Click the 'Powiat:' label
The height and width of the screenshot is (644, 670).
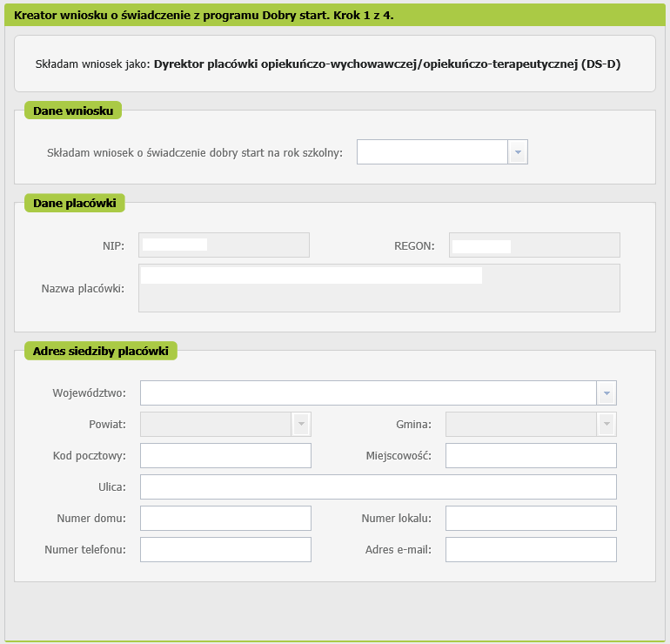(x=107, y=424)
